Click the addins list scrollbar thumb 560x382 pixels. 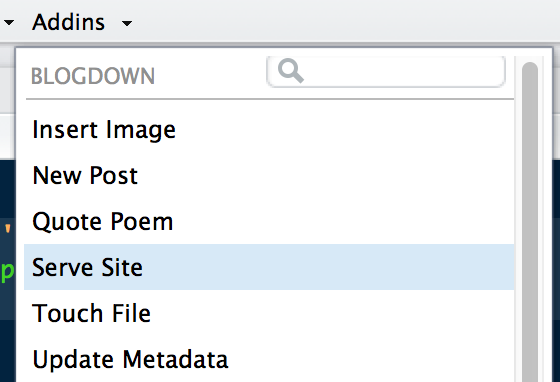coord(530,221)
